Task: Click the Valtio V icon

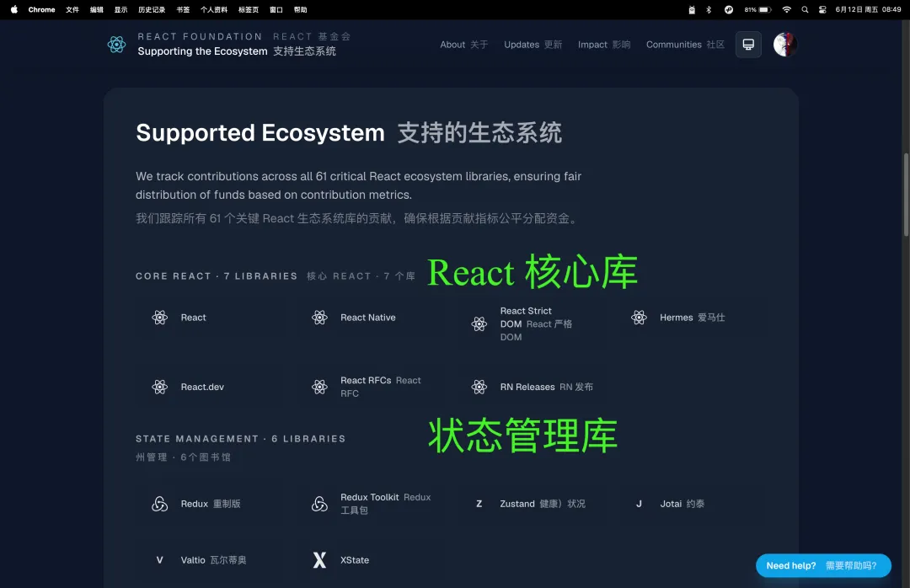Action: 159,560
